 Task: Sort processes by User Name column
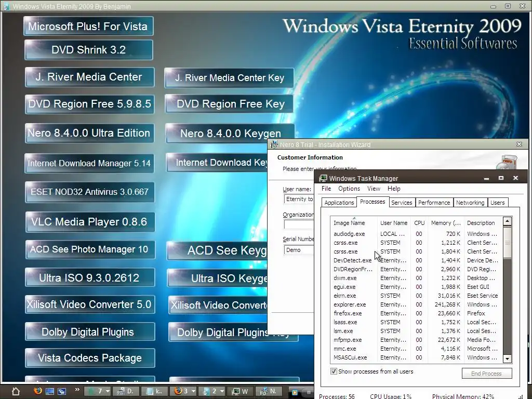point(394,223)
